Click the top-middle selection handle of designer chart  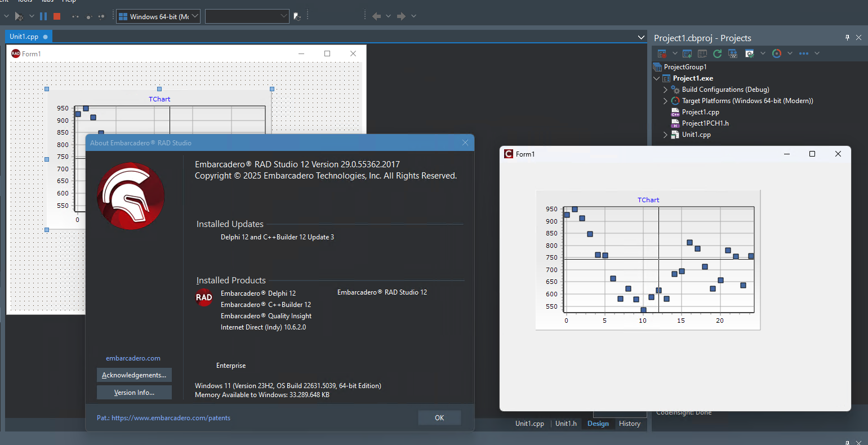(x=159, y=89)
